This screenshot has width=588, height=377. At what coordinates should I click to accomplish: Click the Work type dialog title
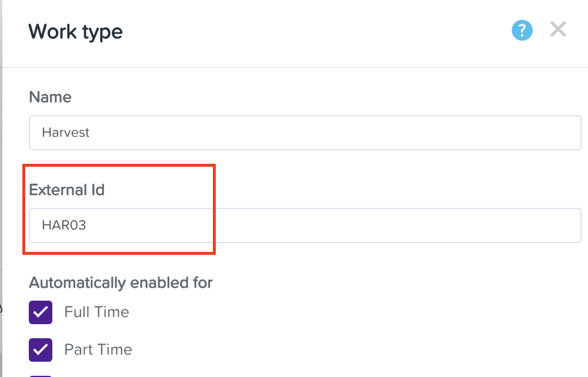point(75,31)
